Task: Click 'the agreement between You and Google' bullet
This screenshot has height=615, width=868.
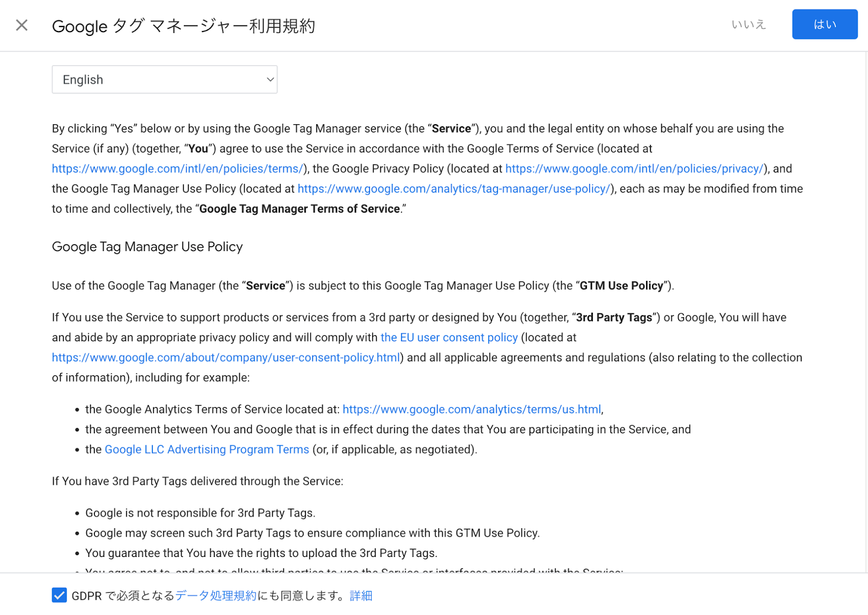Action: pyautogui.click(x=388, y=430)
